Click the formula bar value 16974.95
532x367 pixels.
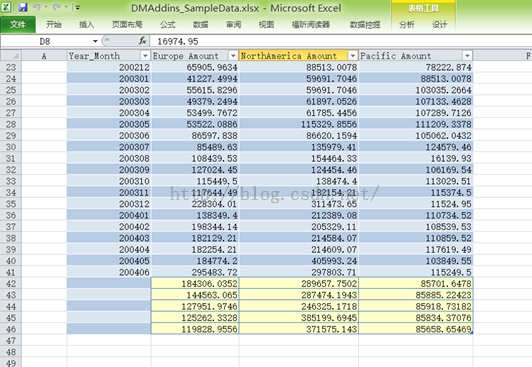tap(178, 41)
